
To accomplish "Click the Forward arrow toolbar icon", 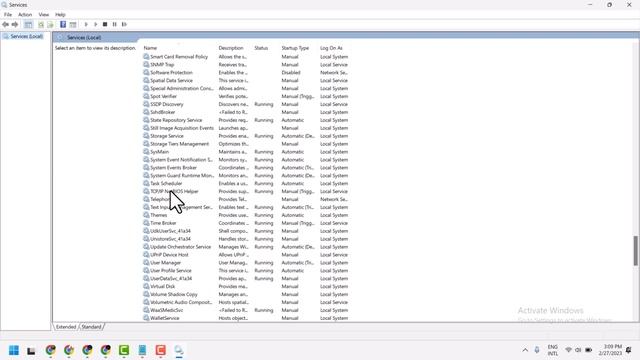I will pyautogui.click(x=15, y=24).
